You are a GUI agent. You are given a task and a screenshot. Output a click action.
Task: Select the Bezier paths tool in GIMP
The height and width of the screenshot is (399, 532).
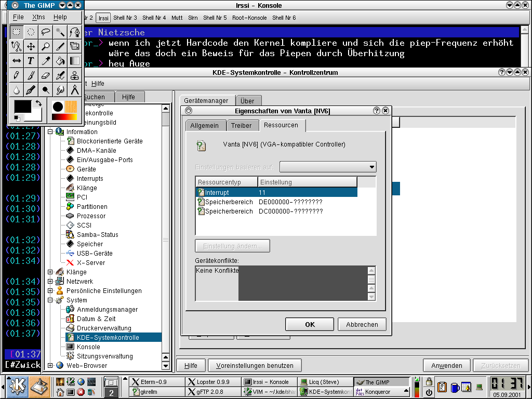[x=75, y=32]
